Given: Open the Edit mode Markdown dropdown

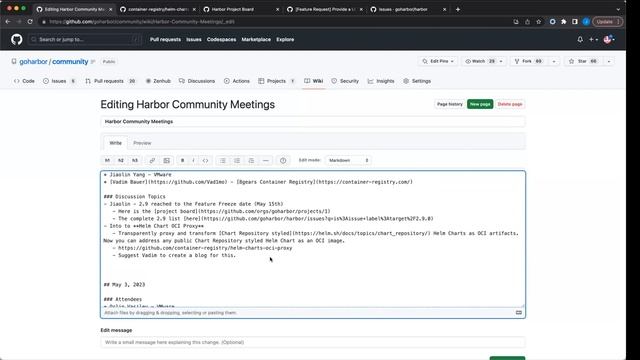Looking at the screenshot, I should coord(348,160).
